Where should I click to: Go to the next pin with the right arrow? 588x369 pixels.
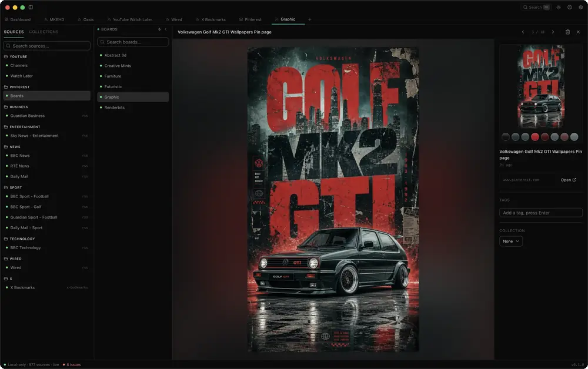pos(553,32)
